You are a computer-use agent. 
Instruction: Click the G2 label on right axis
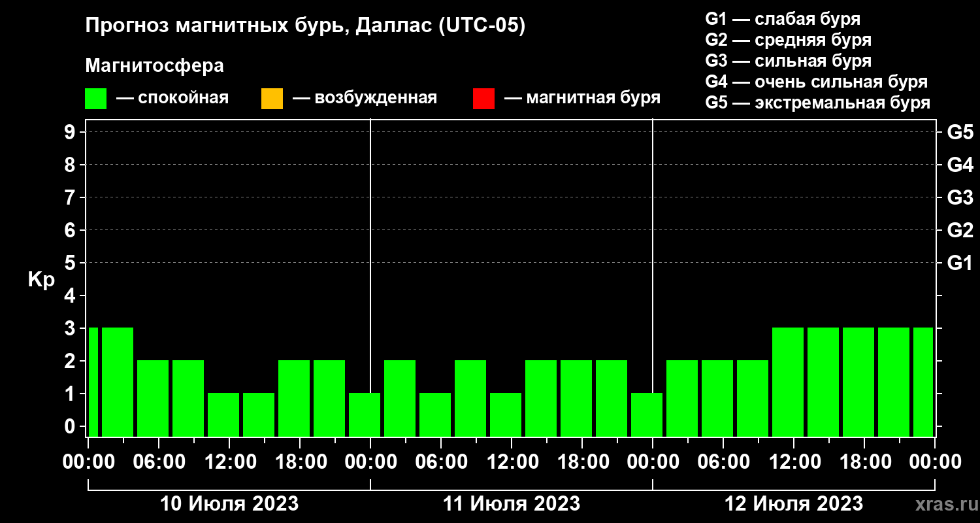pos(960,230)
